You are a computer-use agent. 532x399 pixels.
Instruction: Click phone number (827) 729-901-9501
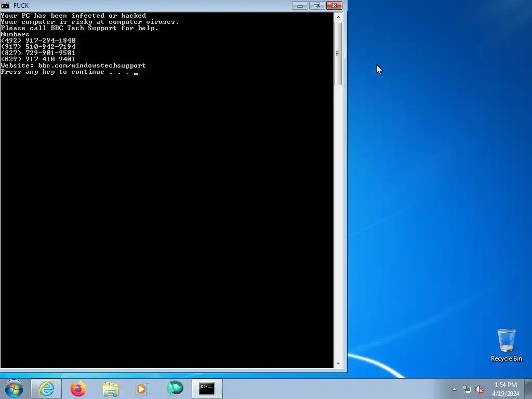pyautogui.click(x=38, y=53)
